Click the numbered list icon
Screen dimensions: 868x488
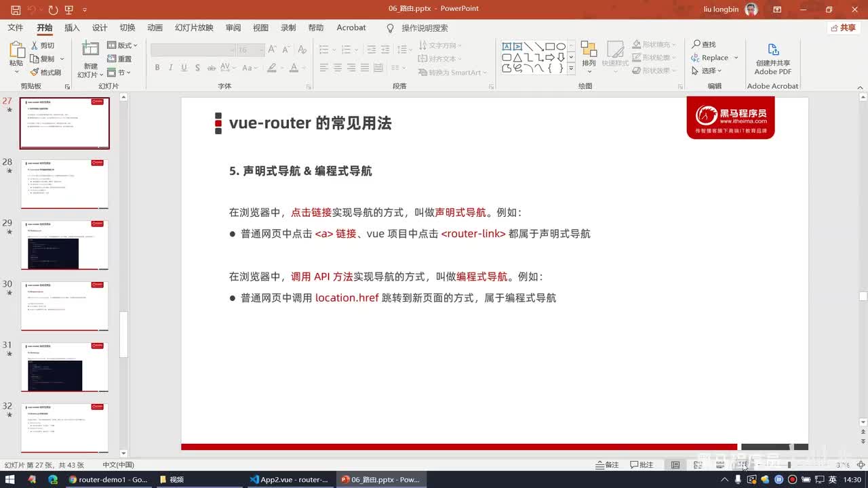(x=347, y=49)
